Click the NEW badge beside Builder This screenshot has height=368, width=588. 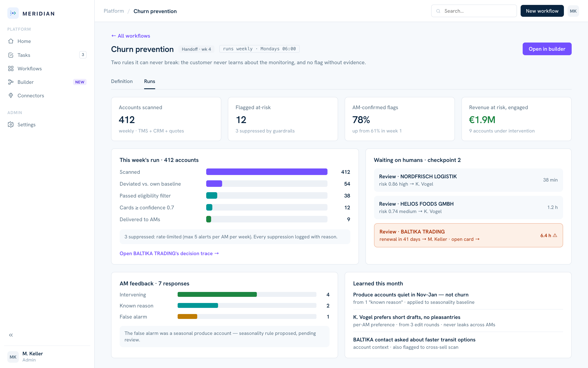80,82
